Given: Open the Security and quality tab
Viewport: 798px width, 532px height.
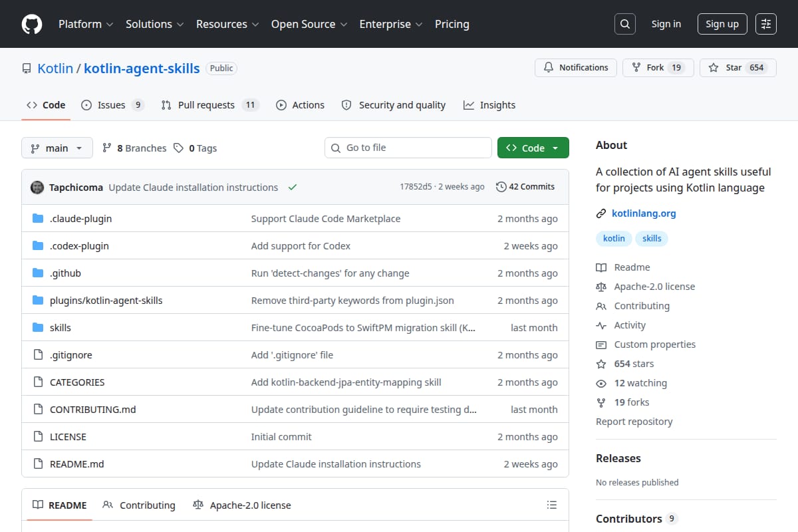Looking at the screenshot, I should [x=393, y=105].
